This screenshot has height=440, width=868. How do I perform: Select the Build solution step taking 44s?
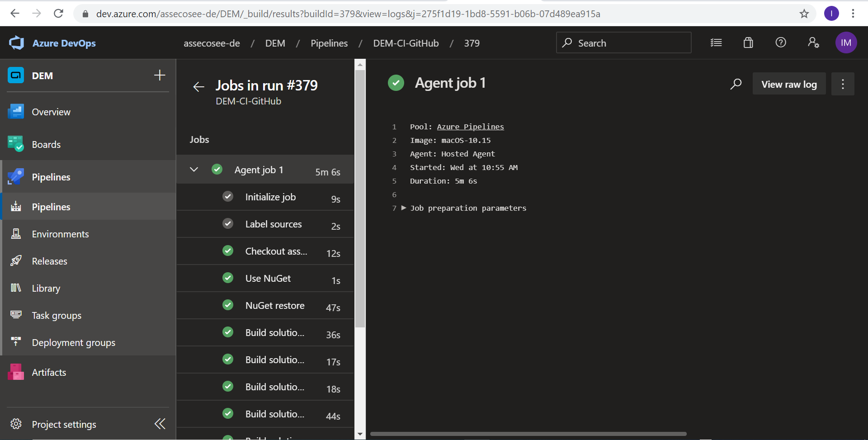[265, 414]
